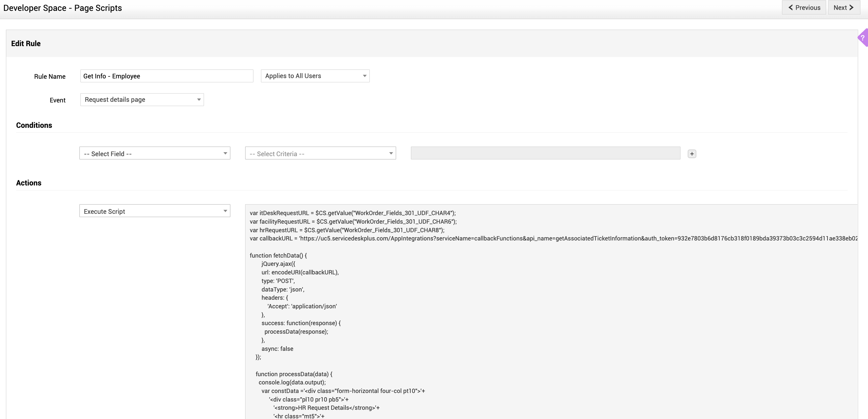Go to the Previous page script
The height and width of the screenshot is (419, 868).
tap(804, 7)
